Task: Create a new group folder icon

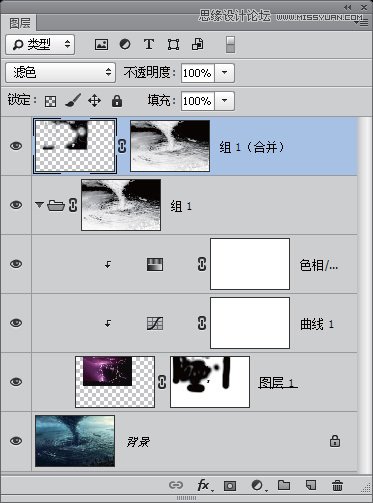Action: click(284, 485)
